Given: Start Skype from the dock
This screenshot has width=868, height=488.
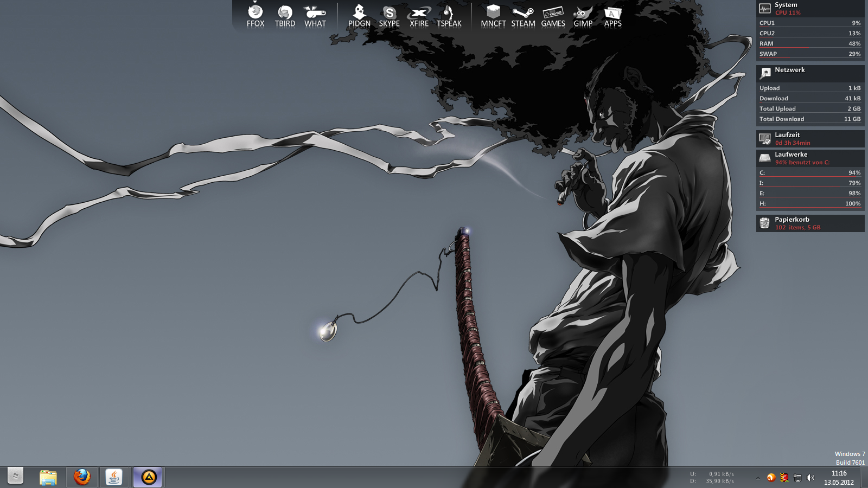Looking at the screenshot, I should tap(389, 16).
